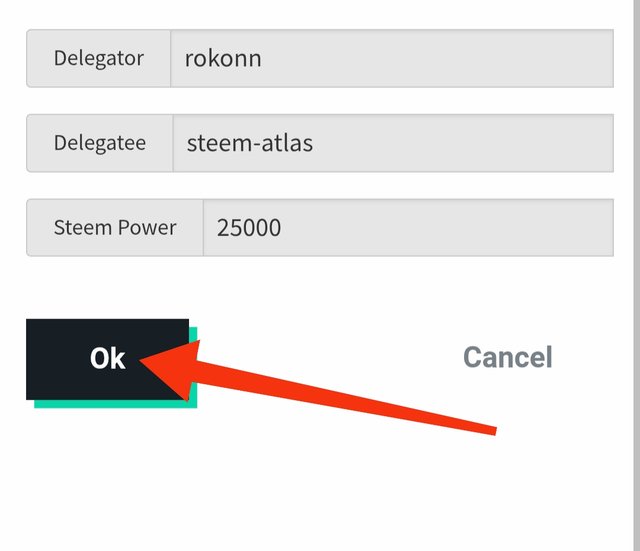640x551 pixels.
Task: Place cursor after steem-atlas in the Delegatee field
Action: pos(316,143)
